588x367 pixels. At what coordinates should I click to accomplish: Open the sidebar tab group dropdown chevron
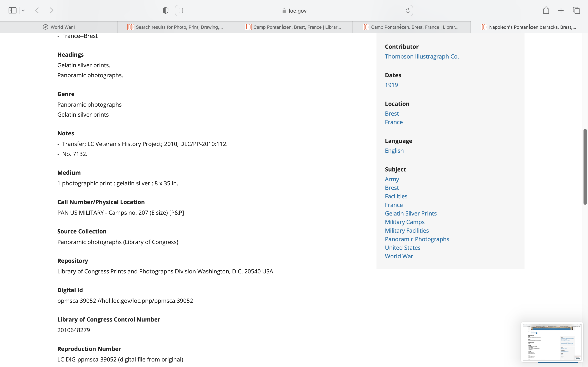pos(23,10)
